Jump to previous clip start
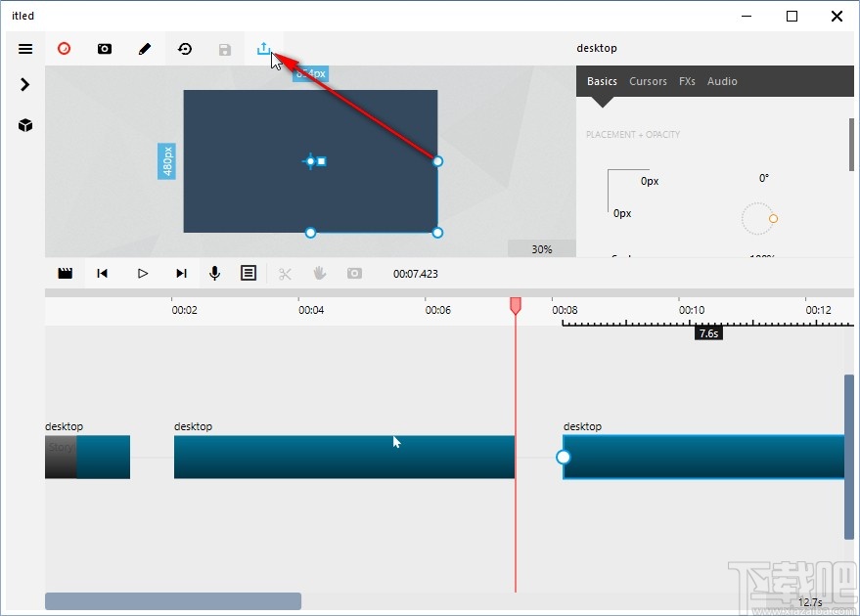The width and height of the screenshot is (860, 616). coord(102,273)
